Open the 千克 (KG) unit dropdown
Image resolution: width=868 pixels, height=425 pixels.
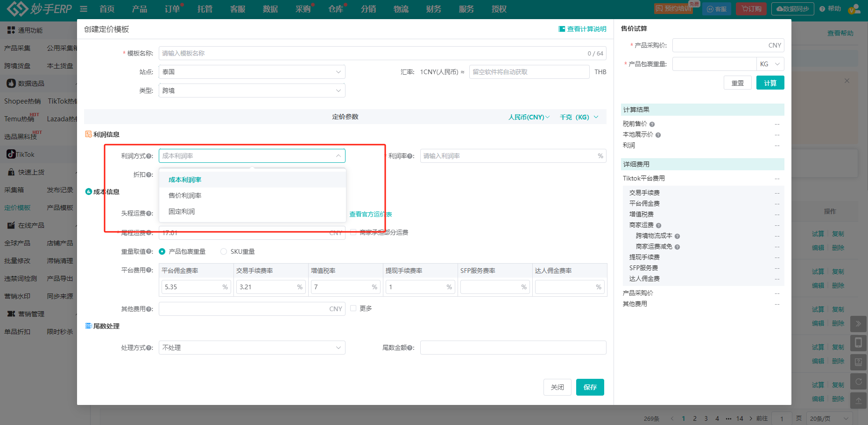579,117
